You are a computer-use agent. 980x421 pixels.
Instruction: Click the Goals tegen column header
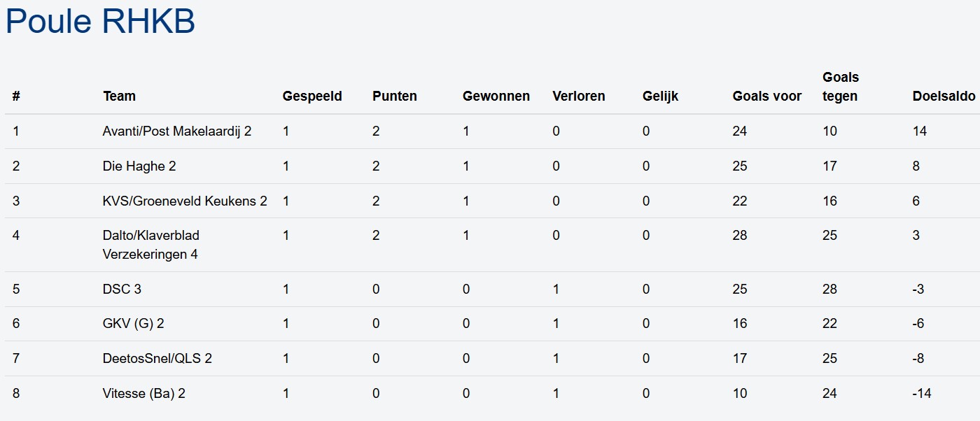[x=840, y=87]
